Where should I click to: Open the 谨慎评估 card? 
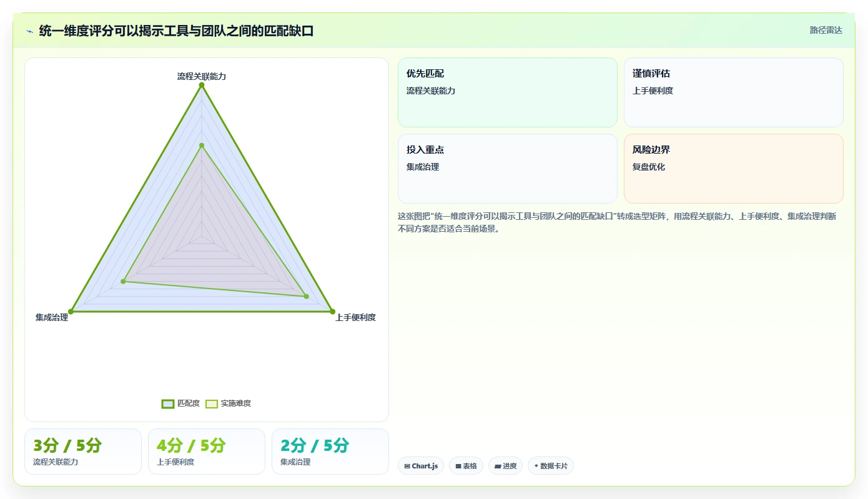click(734, 92)
